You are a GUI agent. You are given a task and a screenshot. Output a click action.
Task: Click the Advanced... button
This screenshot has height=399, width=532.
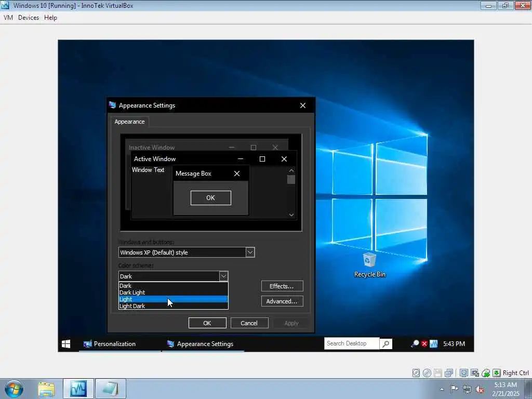(x=282, y=301)
